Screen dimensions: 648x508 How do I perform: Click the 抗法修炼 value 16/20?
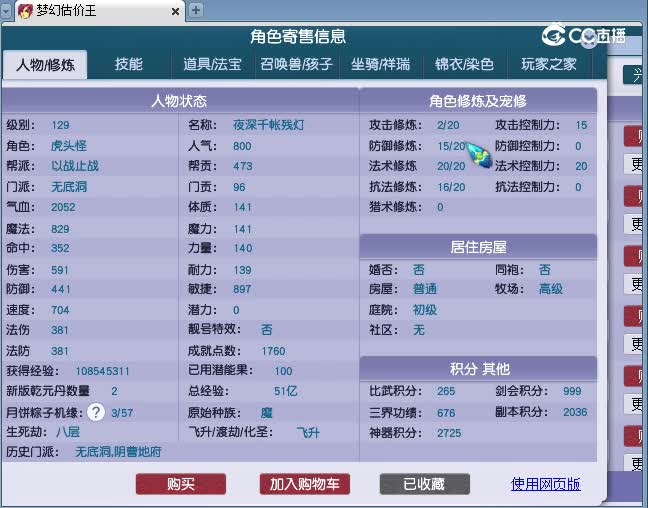tap(451, 187)
